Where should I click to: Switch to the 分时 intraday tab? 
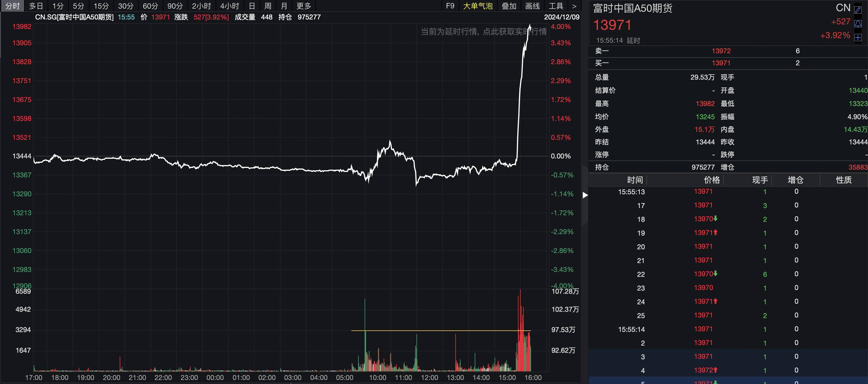12,6
